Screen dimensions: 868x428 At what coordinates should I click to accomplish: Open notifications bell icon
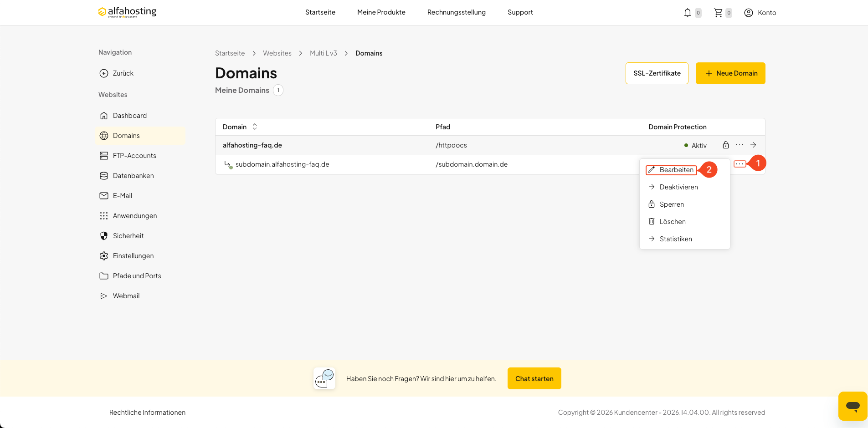(688, 13)
